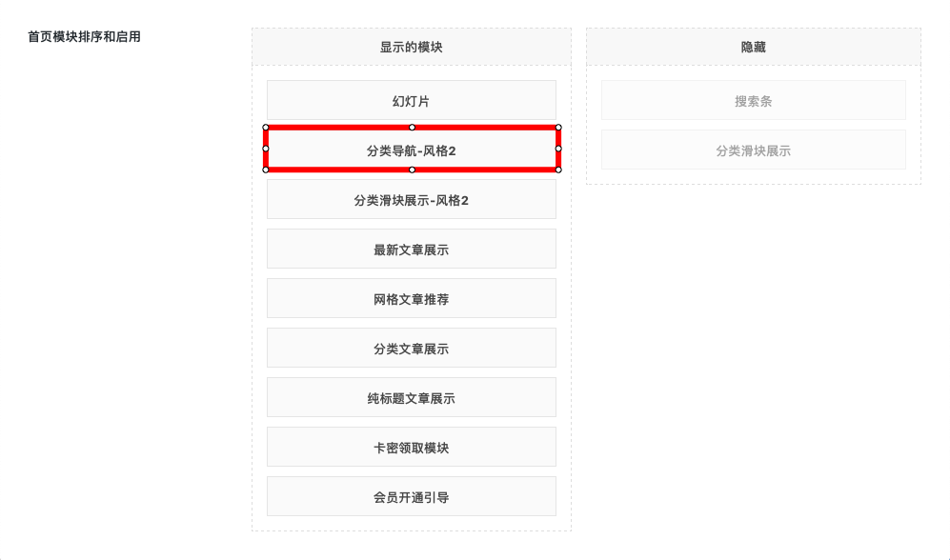Pick the 网格文章推荐 module
This screenshot has height=560, width=950.
point(411,299)
